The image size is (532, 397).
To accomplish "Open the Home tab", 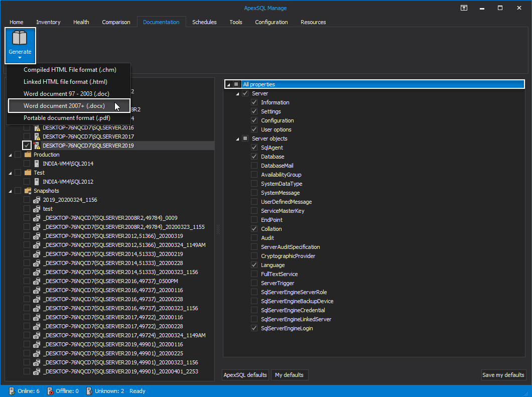I will pos(16,22).
